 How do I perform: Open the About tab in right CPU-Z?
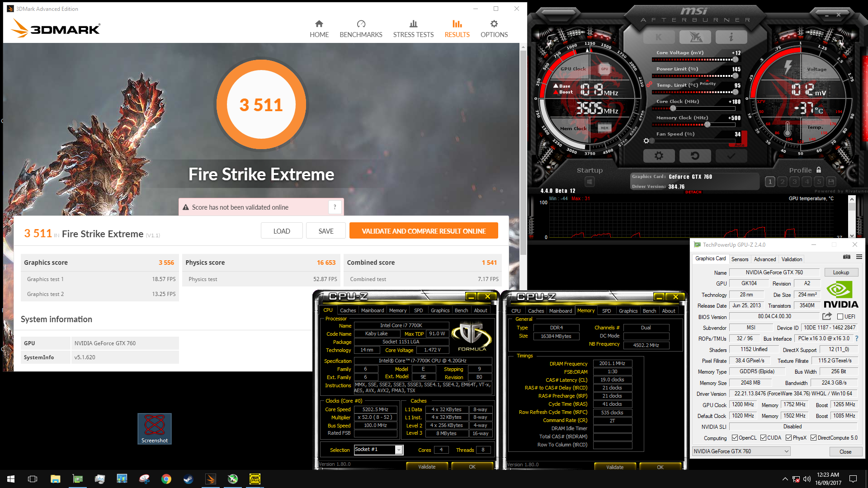click(x=669, y=311)
